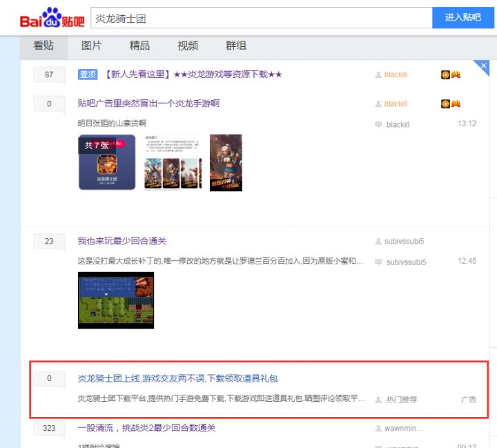Open the female warrior character thumbnail
Screen dimensions: 497x448
pyautogui.click(x=226, y=163)
